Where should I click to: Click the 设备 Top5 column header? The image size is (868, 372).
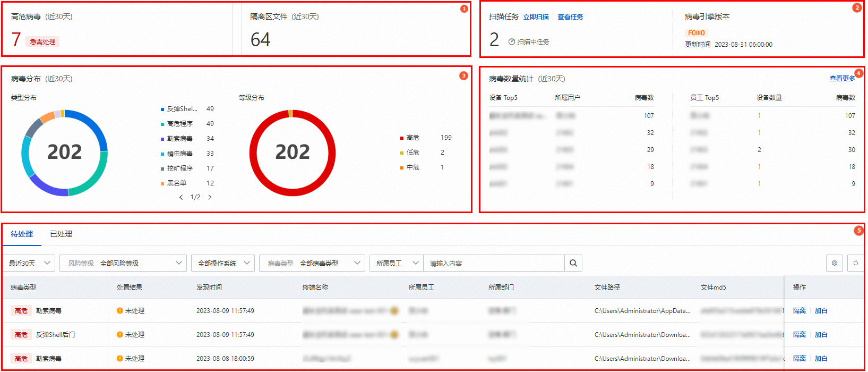pyautogui.click(x=503, y=98)
